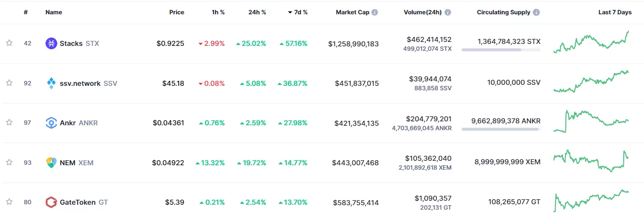Toggle watchlist star for Ankr
The height and width of the screenshot is (219, 644).
tap(9, 122)
